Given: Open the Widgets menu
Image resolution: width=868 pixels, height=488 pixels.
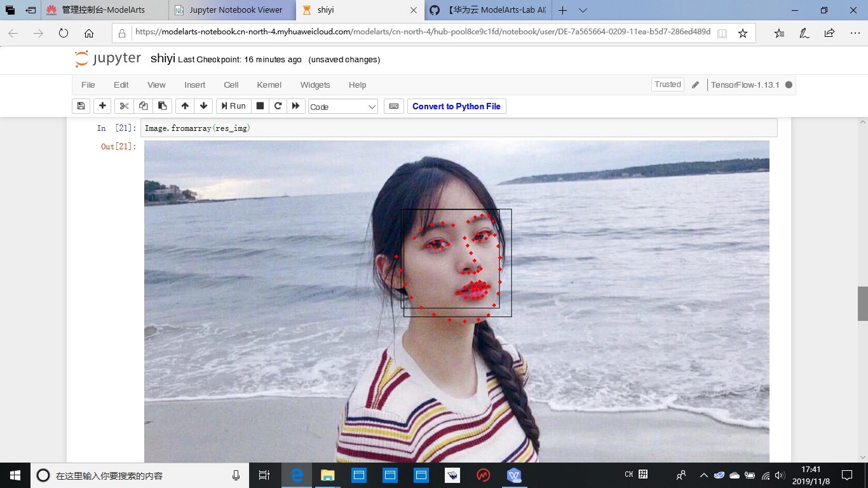Looking at the screenshot, I should click(x=315, y=85).
